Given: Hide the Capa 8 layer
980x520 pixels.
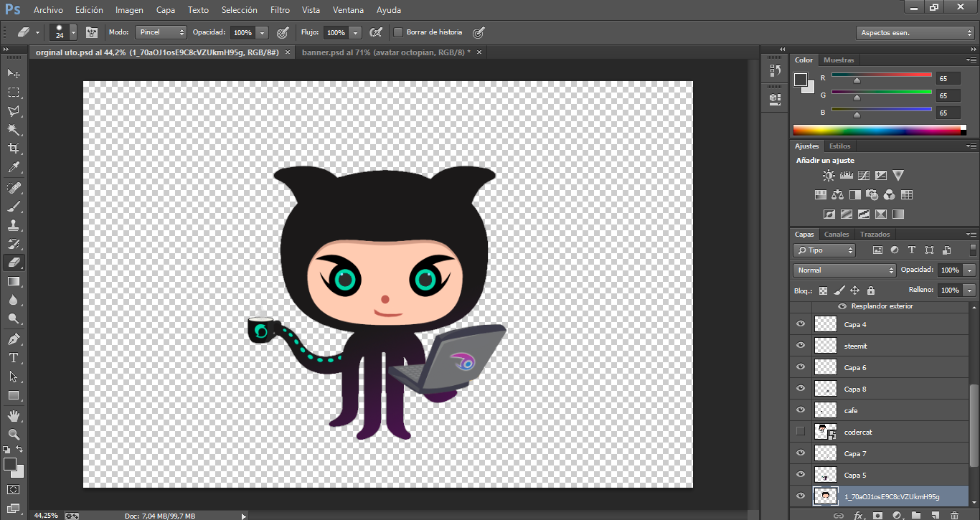Looking at the screenshot, I should point(801,389).
